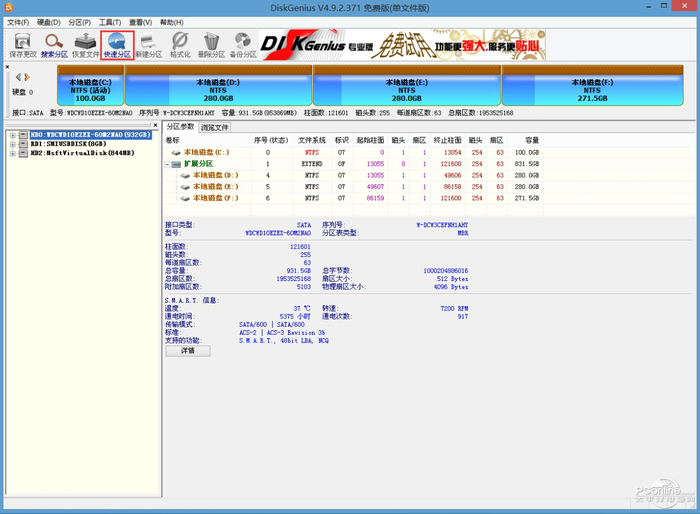Select local disk (F:) row in table
The height and width of the screenshot is (514, 700).
353,198
